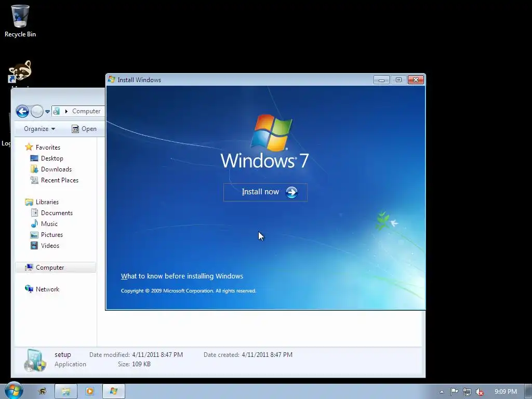Click the raccoon app icon on taskbar
The height and width of the screenshot is (399, 532).
click(x=42, y=392)
